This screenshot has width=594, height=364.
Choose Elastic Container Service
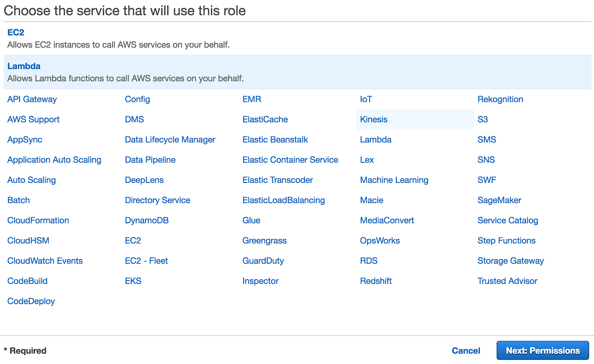(290, 160)
